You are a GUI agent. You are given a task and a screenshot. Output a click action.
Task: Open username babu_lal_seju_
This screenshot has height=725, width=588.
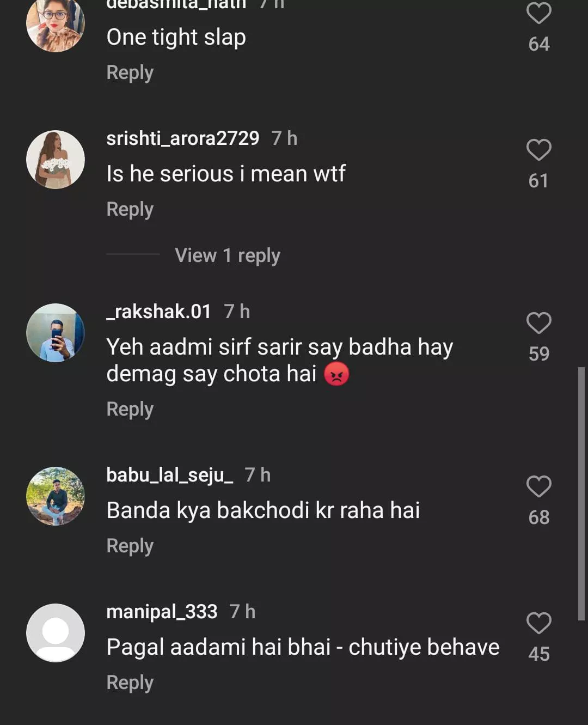point(169,475)
